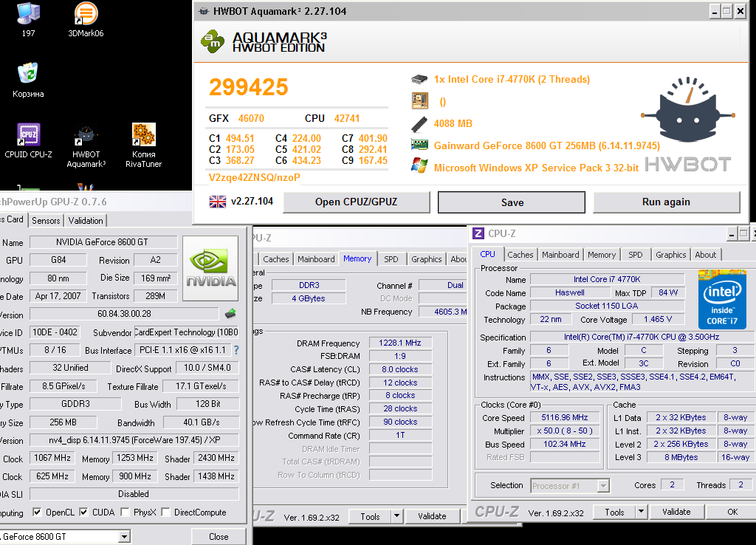
Task: Open the Memory tab in front CPU-Z
Action: (x=601, y=255)
